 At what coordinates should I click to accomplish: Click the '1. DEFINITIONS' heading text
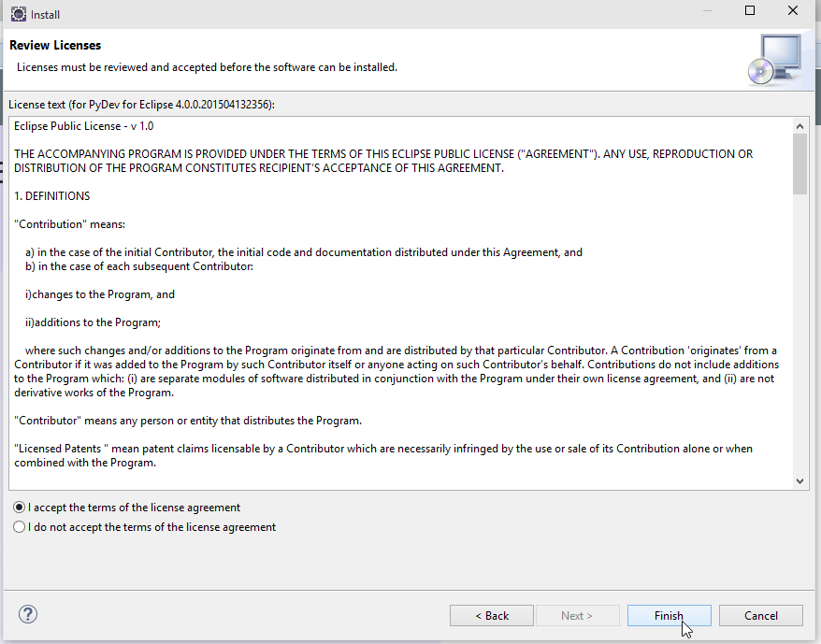coord(51,196)
